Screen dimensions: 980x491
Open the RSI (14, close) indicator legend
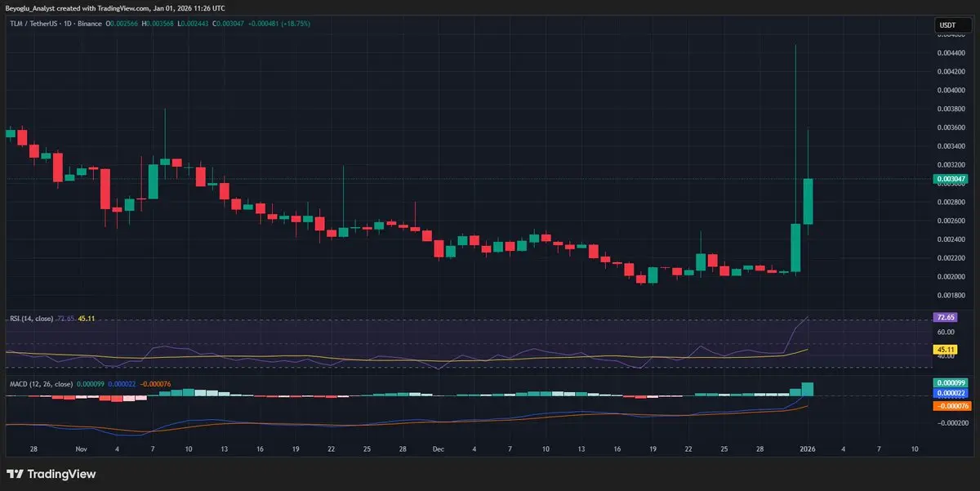coord(30,319)
